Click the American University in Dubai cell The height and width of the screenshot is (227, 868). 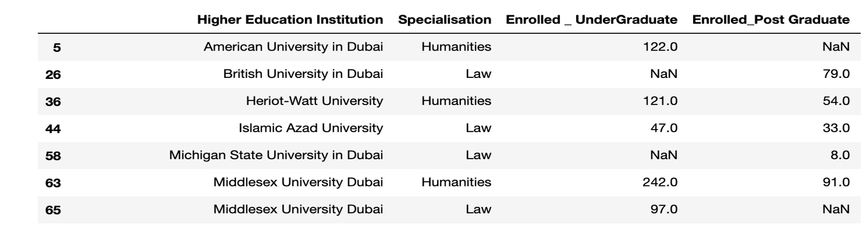[x=293, y=47]
